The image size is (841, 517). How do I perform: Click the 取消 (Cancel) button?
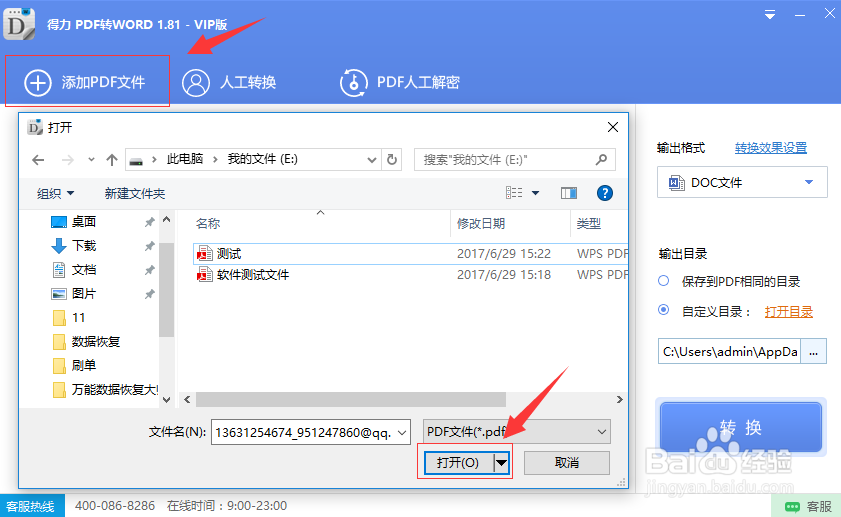tap(566, 462)
